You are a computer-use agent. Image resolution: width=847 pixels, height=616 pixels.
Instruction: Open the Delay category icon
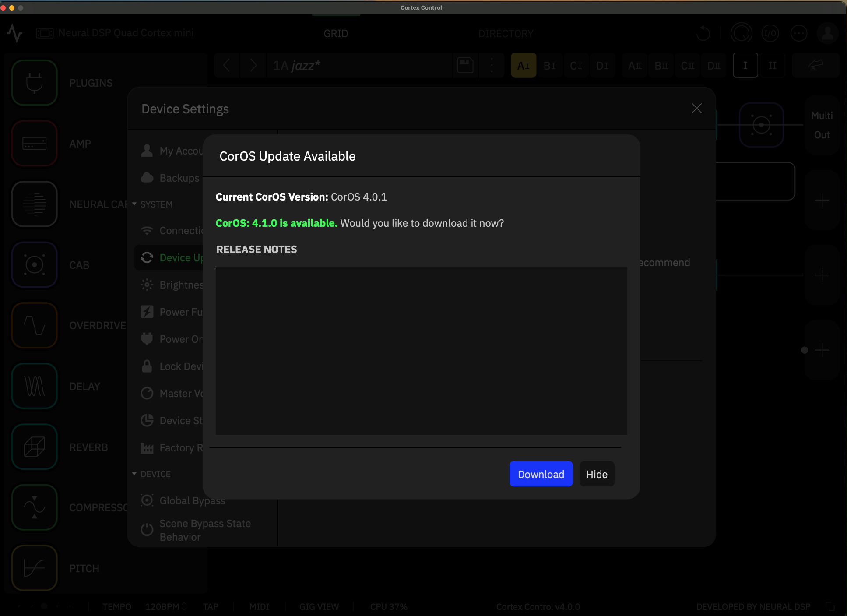[x=35, y=386]
